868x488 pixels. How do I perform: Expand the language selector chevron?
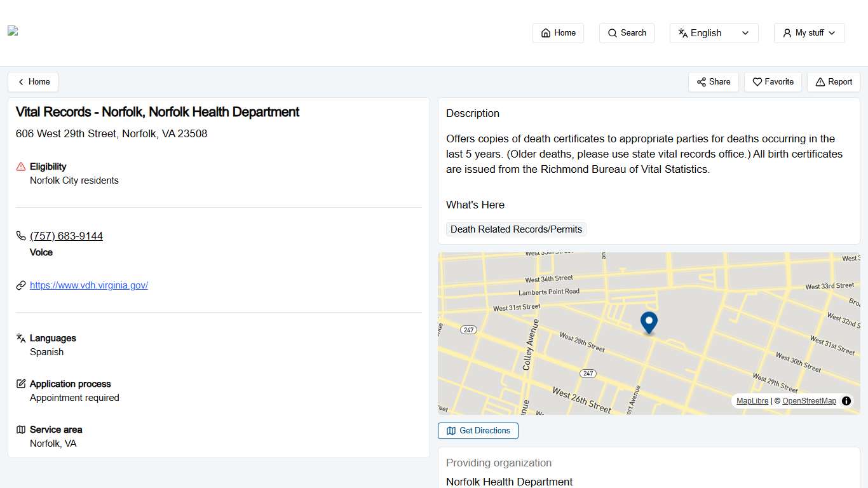(746, 33)
